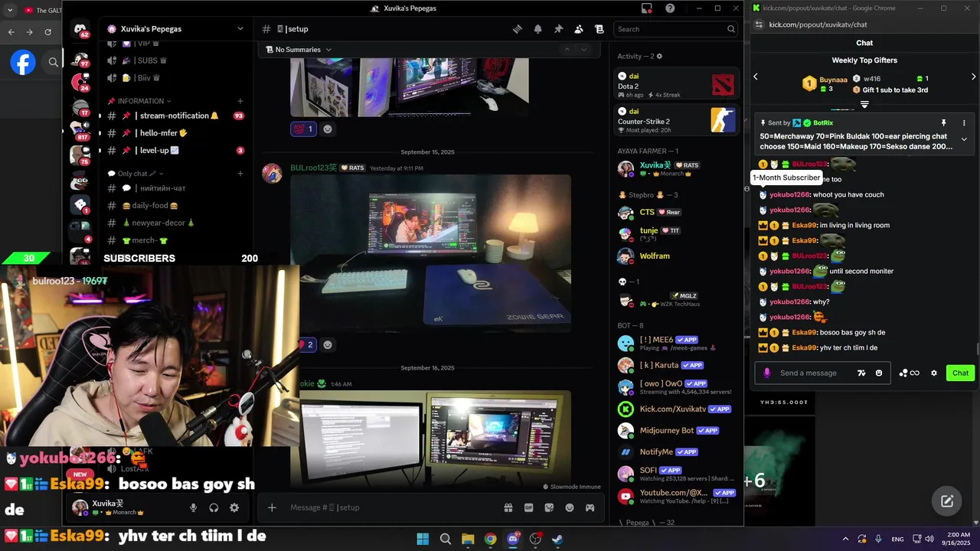Screen dimensions: 980x551
Task: Open Kick chat text formatting icon
Action: (x=861, y=373)
